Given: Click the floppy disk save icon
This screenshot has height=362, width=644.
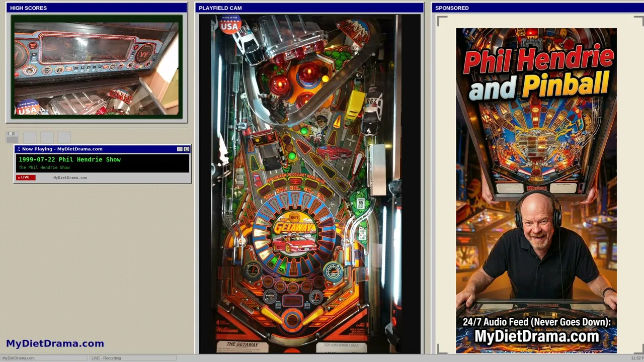Looking at the screenshot, I should (12, 137).
